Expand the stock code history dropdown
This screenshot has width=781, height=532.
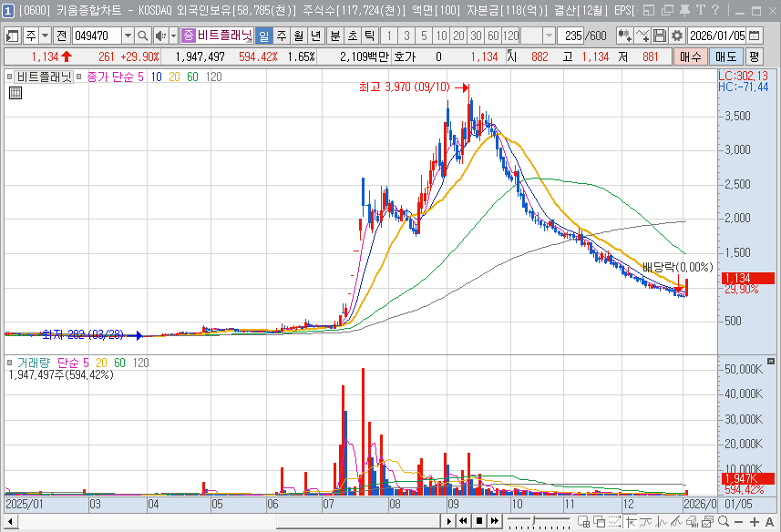(x=128, y=36)
